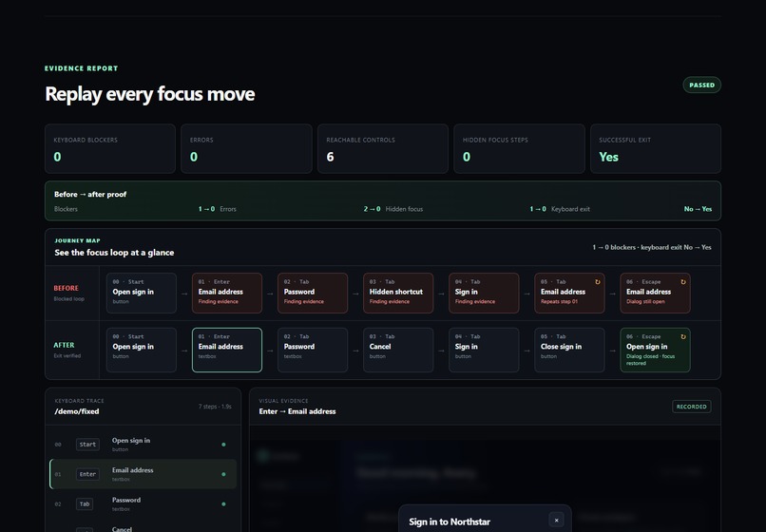Select trace row 01 Enter Email address

click(144, 474)
